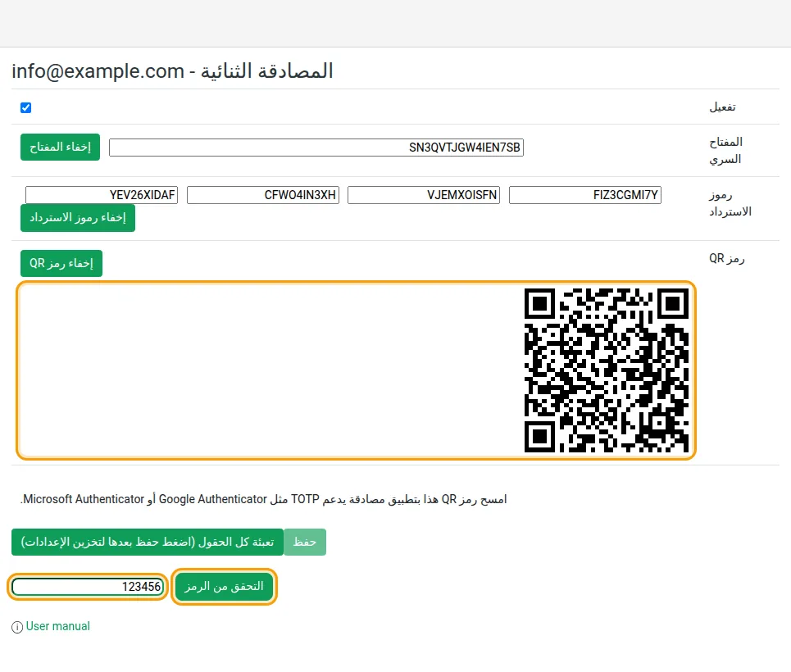This screenshot has height=672, width=791.
Task: Open the User manual link
Action: pyautogui.click(x=58, y=626)
